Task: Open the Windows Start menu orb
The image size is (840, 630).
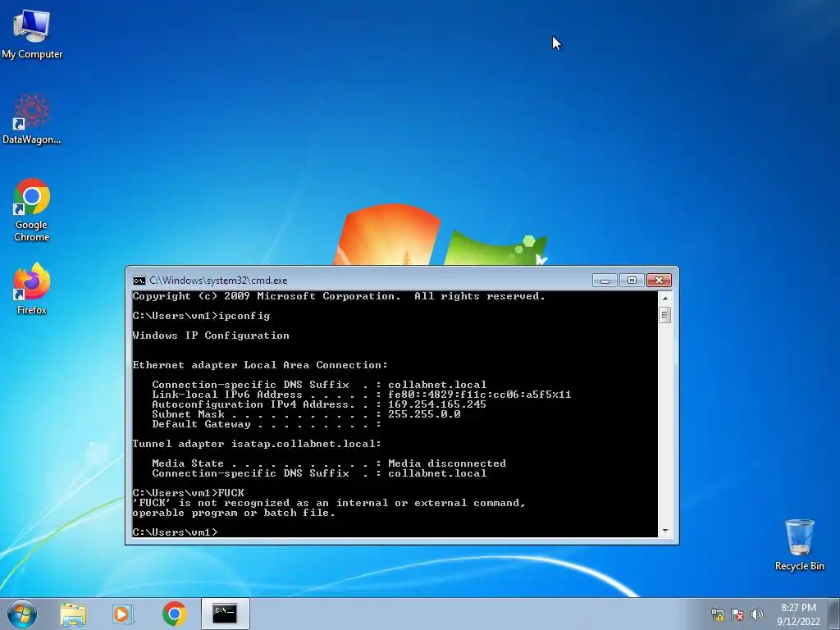Action: tap(22, 614)
